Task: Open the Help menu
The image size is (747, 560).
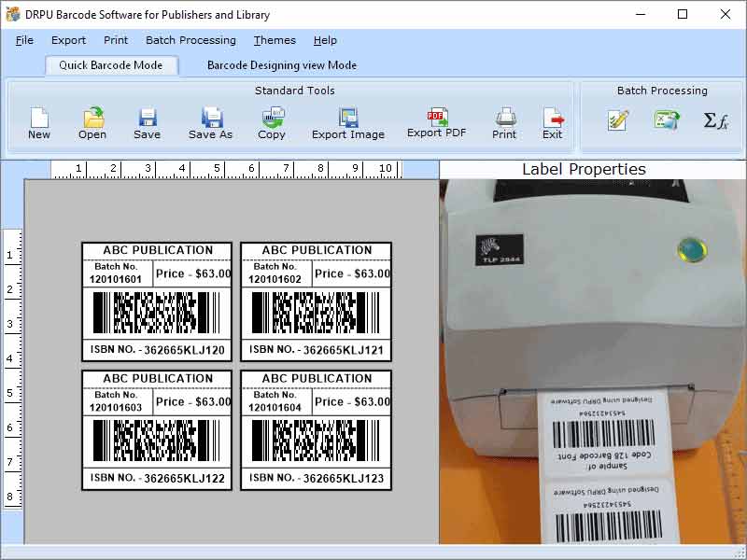Action: (x=325, y=40)
